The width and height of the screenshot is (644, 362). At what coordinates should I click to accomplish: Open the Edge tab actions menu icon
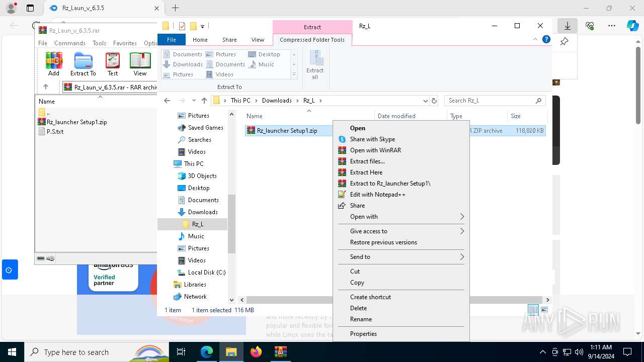[x=30, y=8]
